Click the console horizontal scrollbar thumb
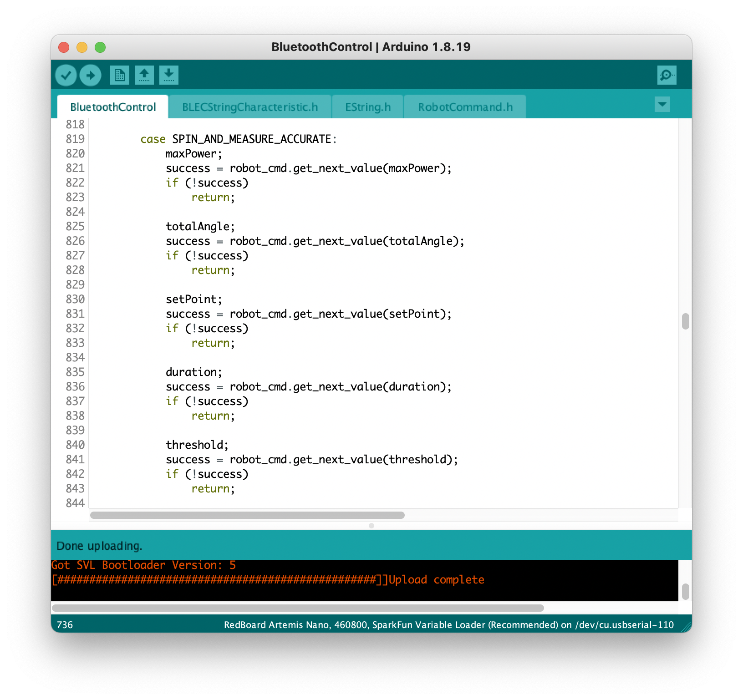The width and height of the screenshot is (743, 700). point(298,608)
